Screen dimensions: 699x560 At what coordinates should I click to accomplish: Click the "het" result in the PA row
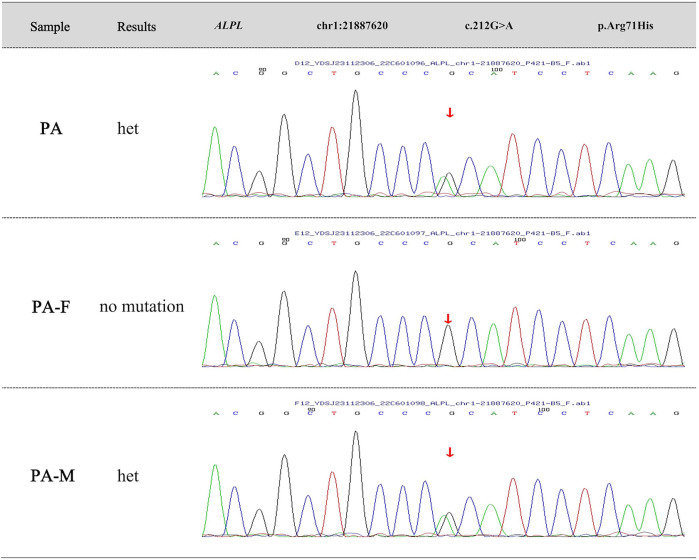[128, 128]
